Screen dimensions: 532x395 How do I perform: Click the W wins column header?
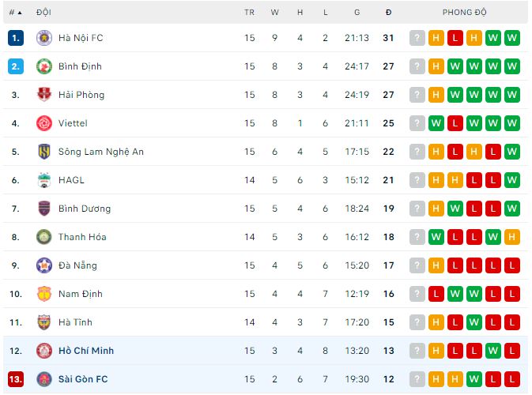pos(274,13)
